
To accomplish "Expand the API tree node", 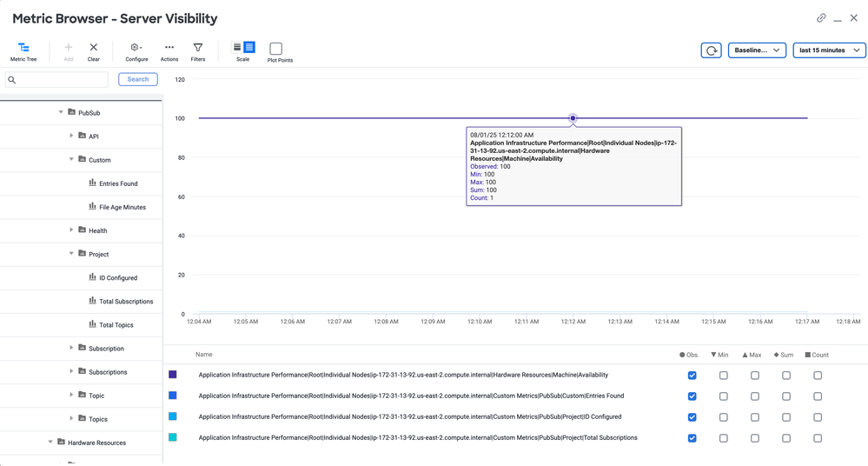I will tap(71, 136).
